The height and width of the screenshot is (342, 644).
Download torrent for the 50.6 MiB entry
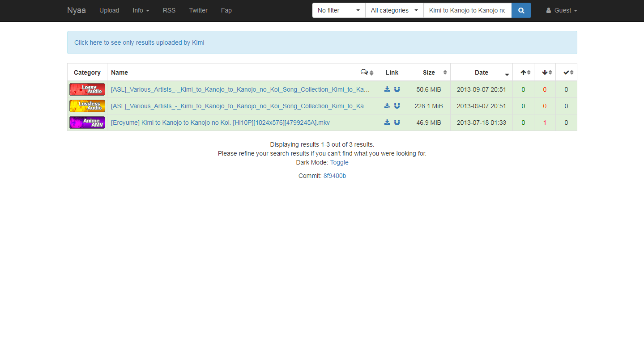(x=387, y=89)
